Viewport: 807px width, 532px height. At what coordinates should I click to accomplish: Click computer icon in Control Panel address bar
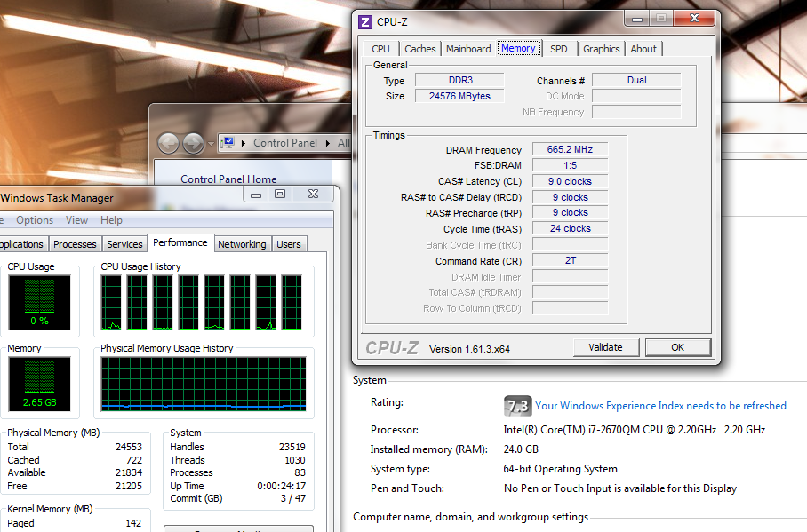point(228,142)
